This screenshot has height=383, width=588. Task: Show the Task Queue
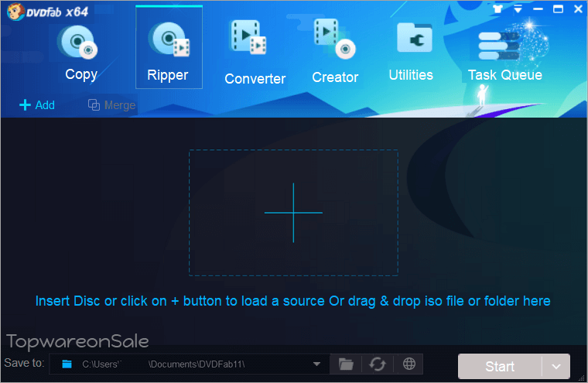(x=504, y=53)
